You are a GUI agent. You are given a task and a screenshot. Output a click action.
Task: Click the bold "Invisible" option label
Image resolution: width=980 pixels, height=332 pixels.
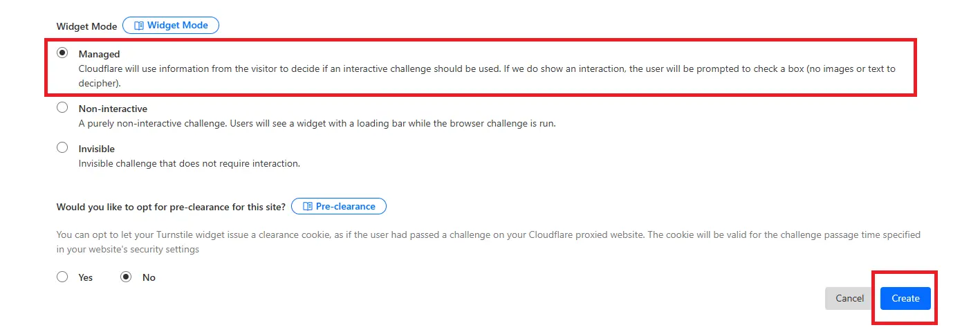click(x=96, y=149)
